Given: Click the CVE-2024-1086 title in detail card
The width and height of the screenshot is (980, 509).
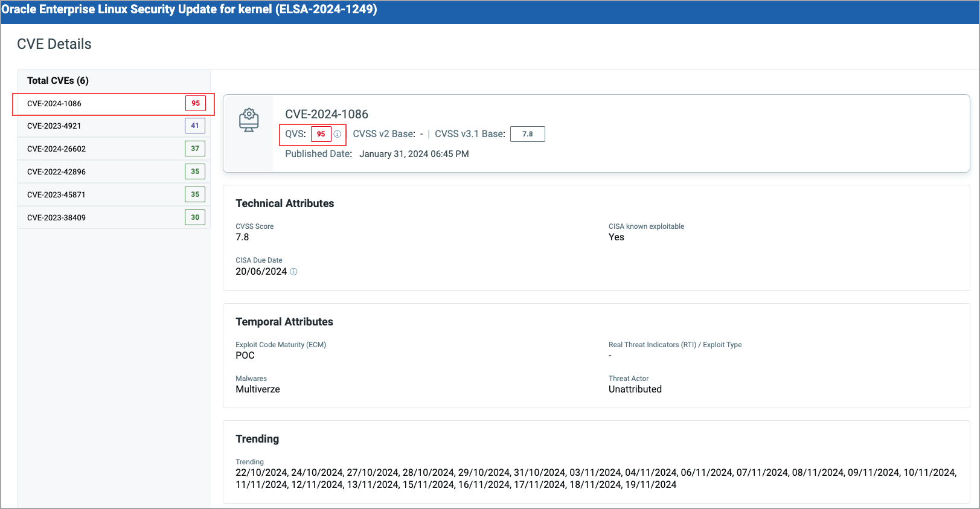Looking at the screenshot, I should 327,114.
